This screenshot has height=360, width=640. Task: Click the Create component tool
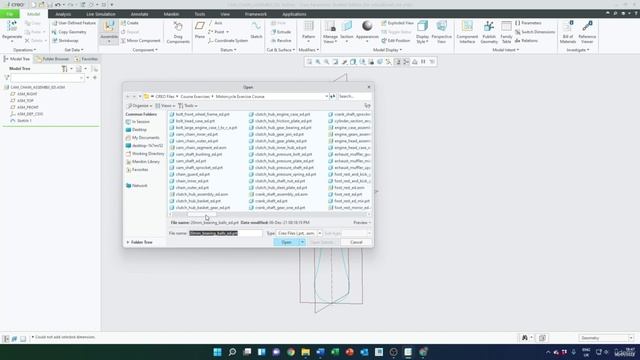point(130,23)
